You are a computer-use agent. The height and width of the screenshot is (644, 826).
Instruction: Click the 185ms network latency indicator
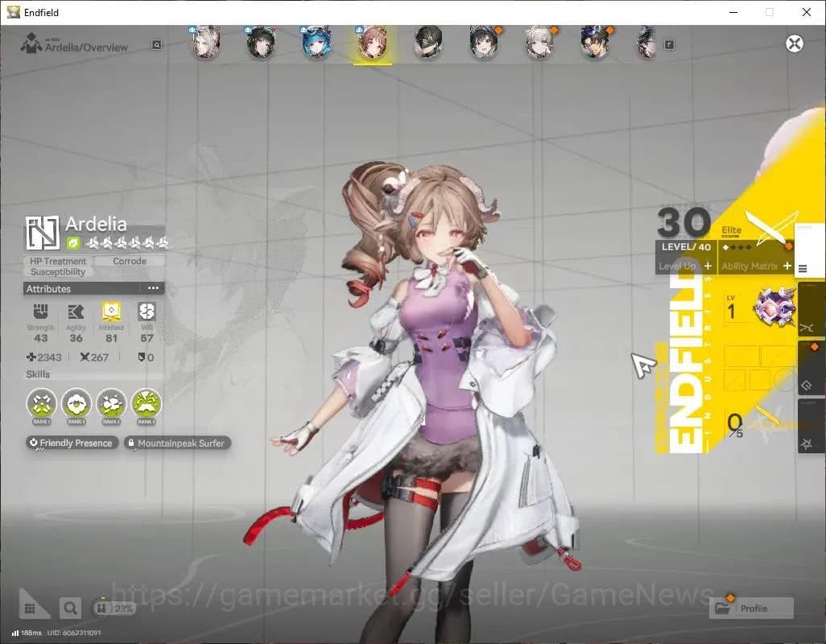tap(27, 633)
